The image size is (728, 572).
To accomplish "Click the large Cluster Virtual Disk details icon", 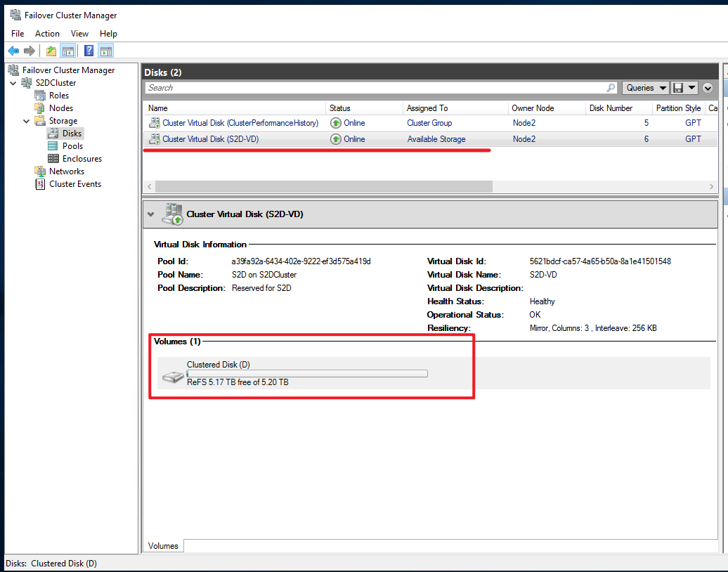I will [172, 214].
